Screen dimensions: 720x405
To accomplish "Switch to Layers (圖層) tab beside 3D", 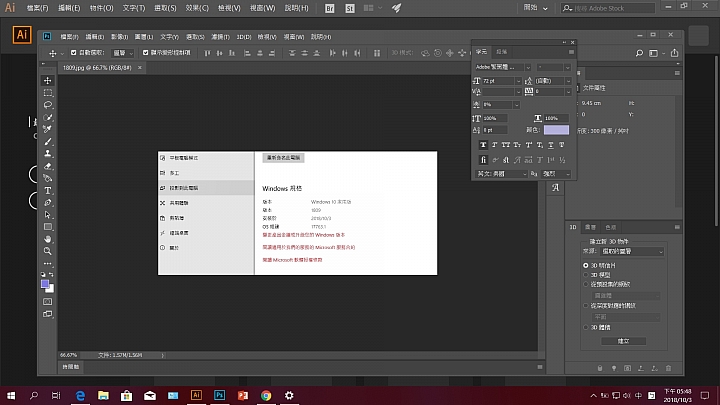I will pos(590,227).
